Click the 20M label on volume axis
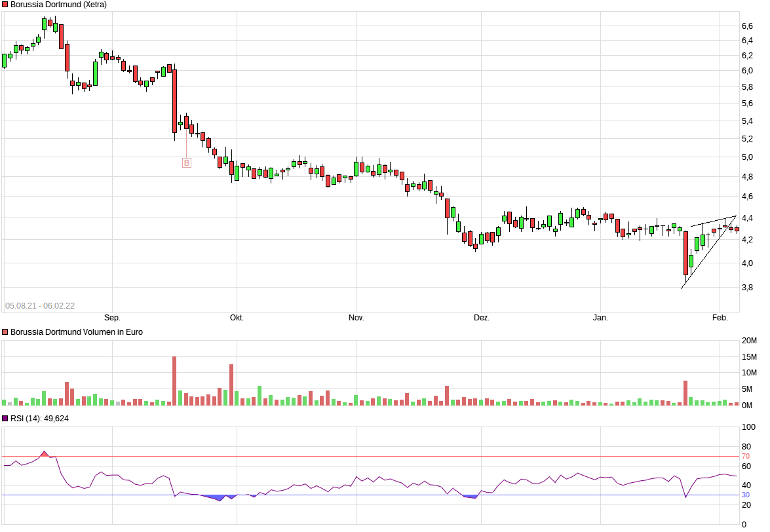This screenshot has width=770, height=532. click(x=749, y=340)
